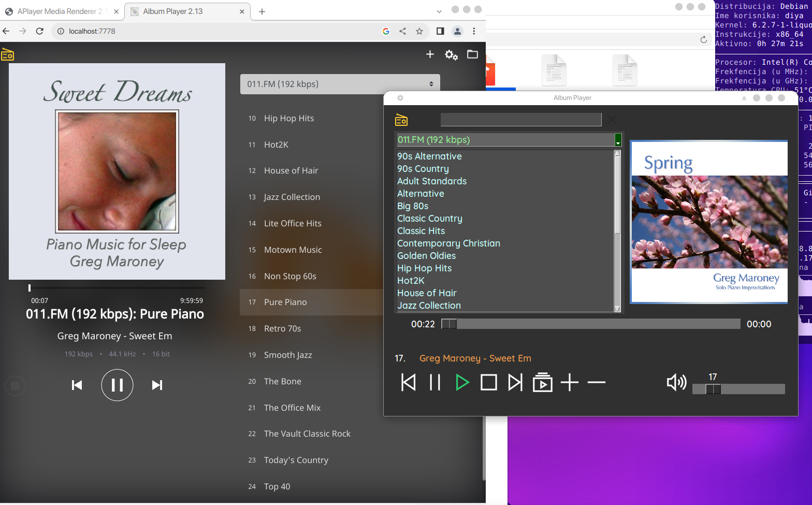Click the minus icon in Album Player controls

[x=597, y=383]
